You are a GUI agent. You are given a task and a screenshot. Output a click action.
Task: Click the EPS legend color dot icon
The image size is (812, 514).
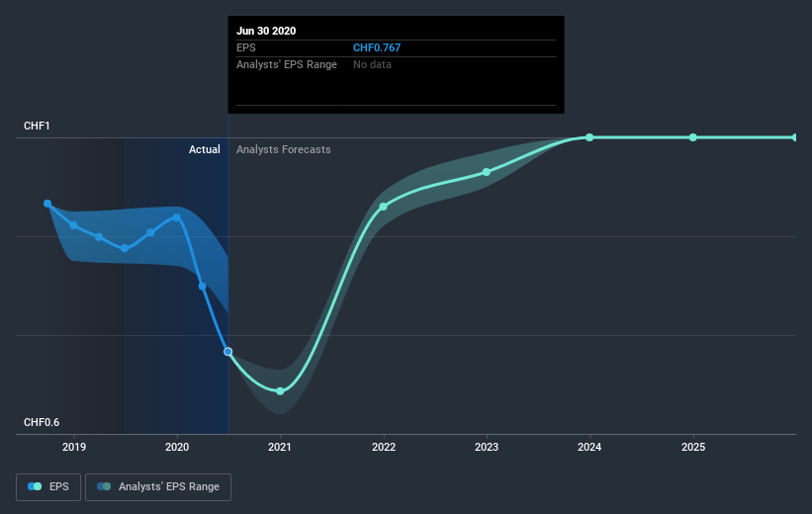[35, 486]
